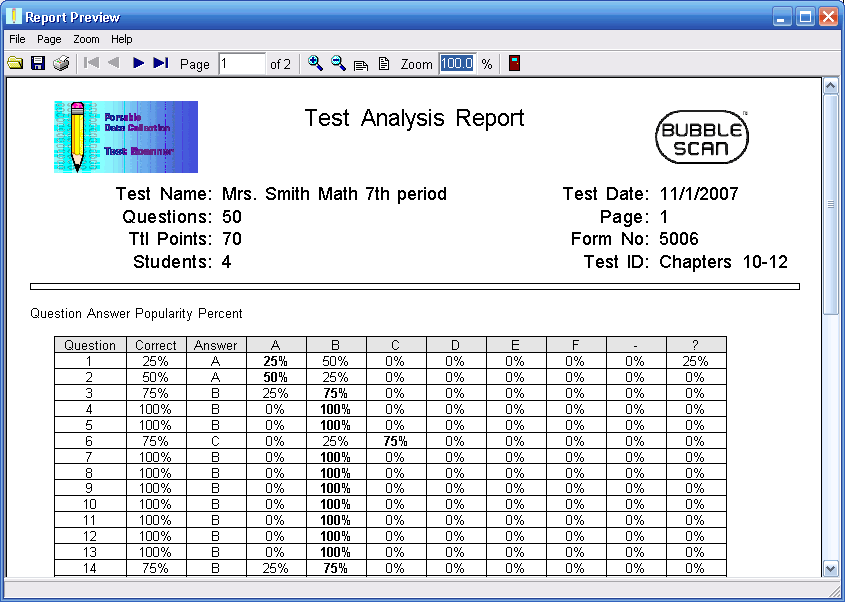Click the Correct column header
The height and width of the screenshot is (602, 845).
pyautogui.click(x=156, y=345)
